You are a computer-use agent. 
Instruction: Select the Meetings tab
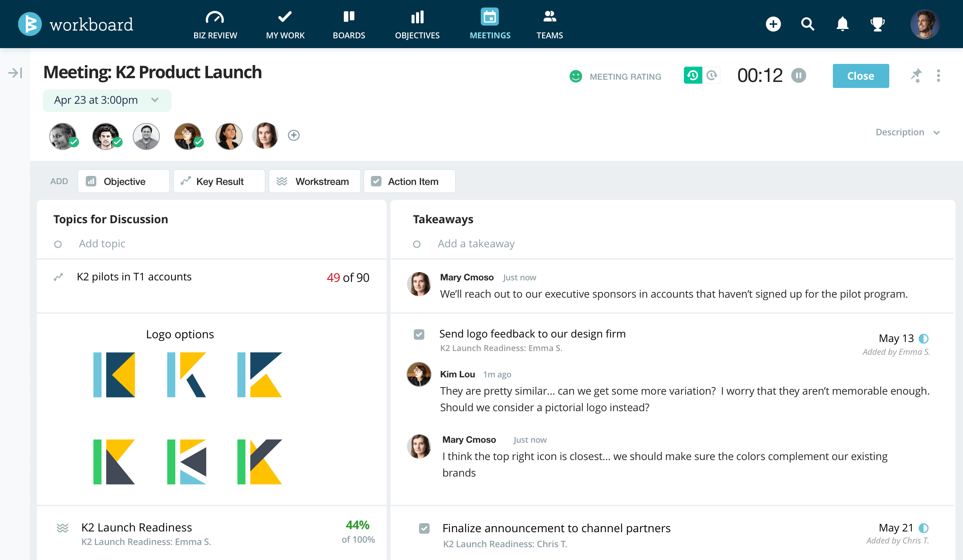(490, 24)
